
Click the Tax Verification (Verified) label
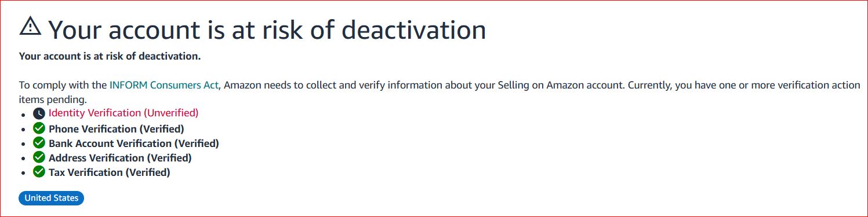tap(109, 172)
